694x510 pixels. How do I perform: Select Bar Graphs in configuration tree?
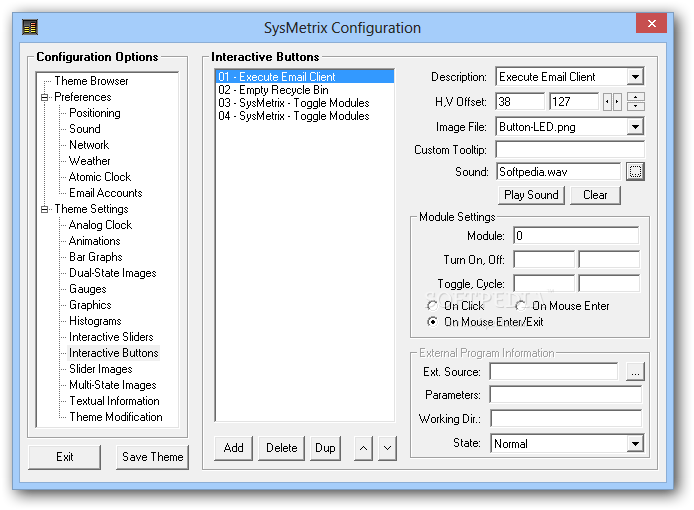pos(96,257)
